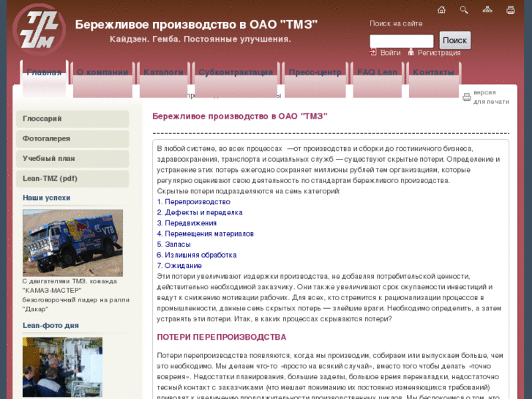The height and width of the screenshot is (399, 532).
Task: Click the Войти link
Action: pyautogui.click(x=390, y=53)
